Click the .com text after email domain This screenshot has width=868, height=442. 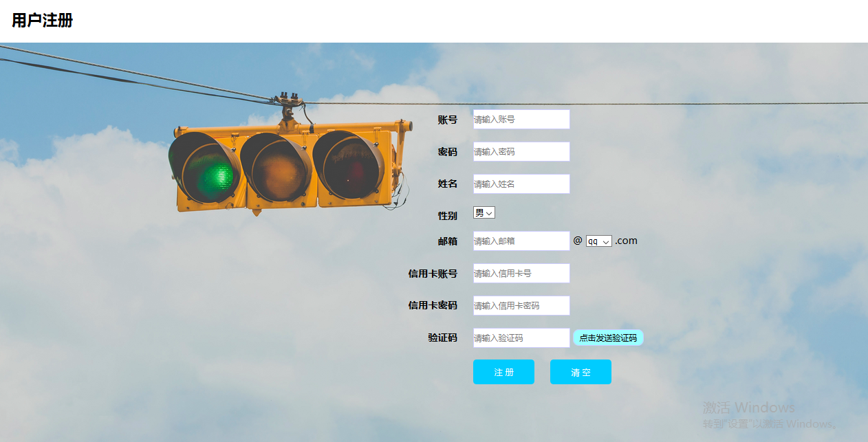click(x=626, y=241)
